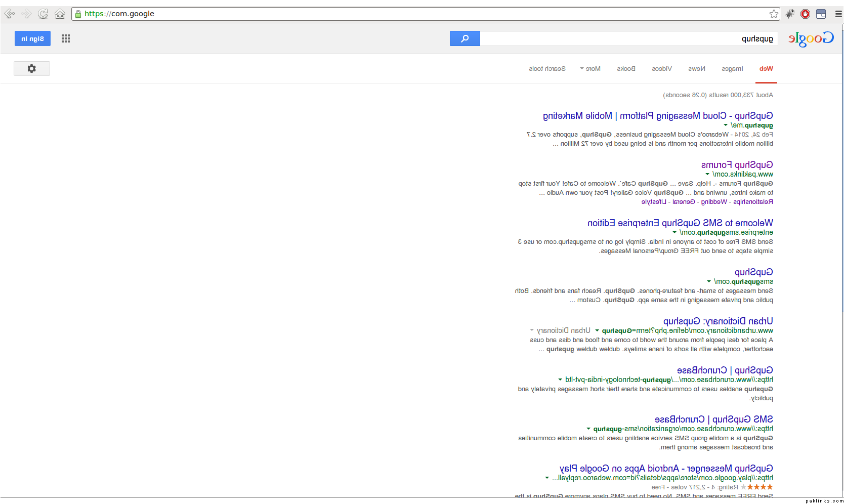
Task: Open the GupShup Forums result link
Action: tap(737, 165)
